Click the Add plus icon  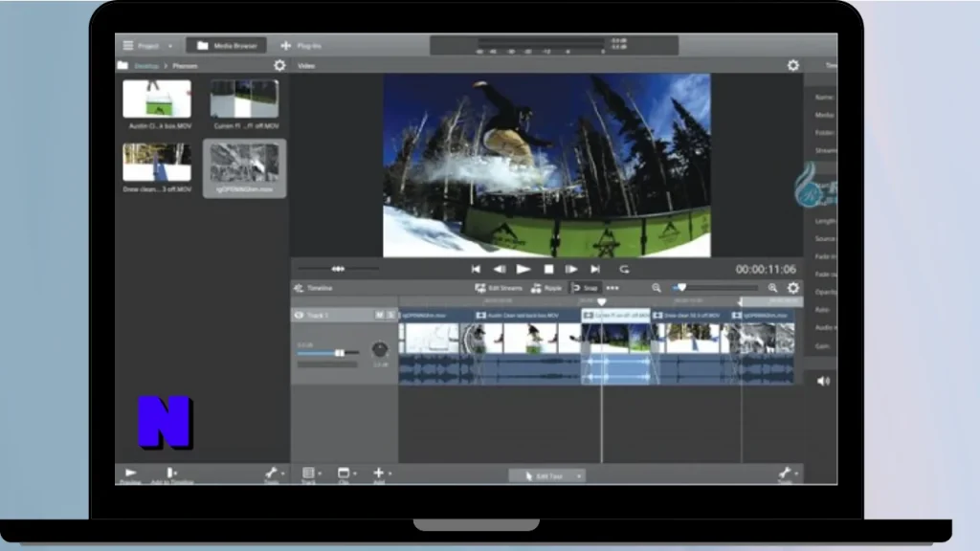pos(378,473)
